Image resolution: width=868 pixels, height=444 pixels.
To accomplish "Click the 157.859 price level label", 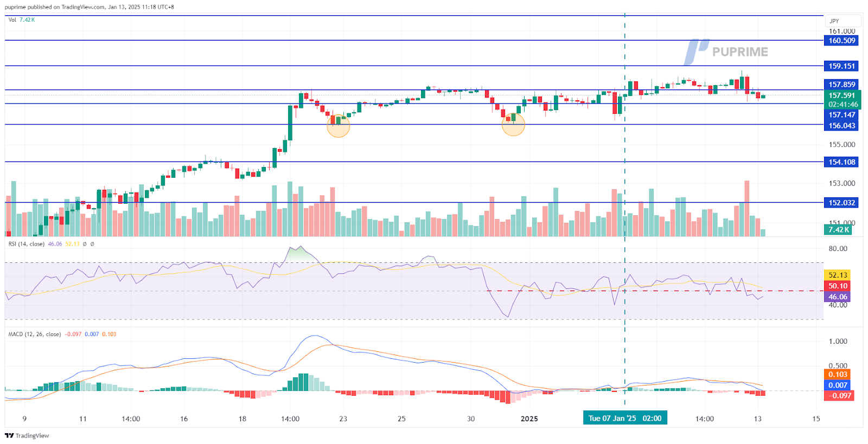I will (841, 85).
